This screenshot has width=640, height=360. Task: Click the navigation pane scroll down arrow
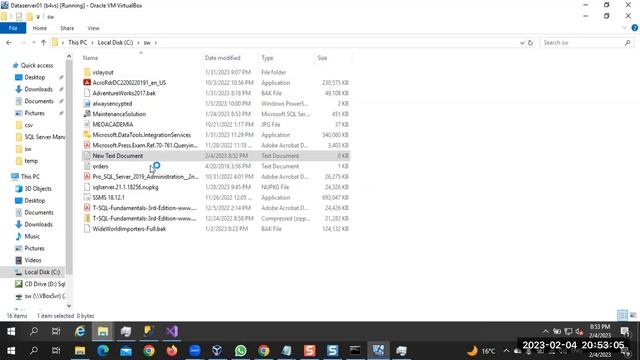coord(69,305)
